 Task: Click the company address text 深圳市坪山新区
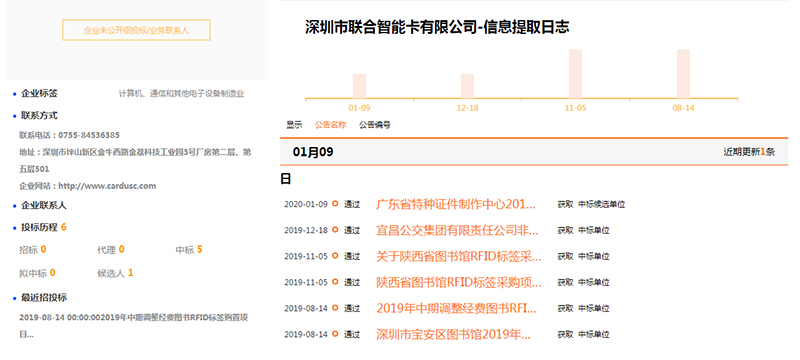[135, 160]
